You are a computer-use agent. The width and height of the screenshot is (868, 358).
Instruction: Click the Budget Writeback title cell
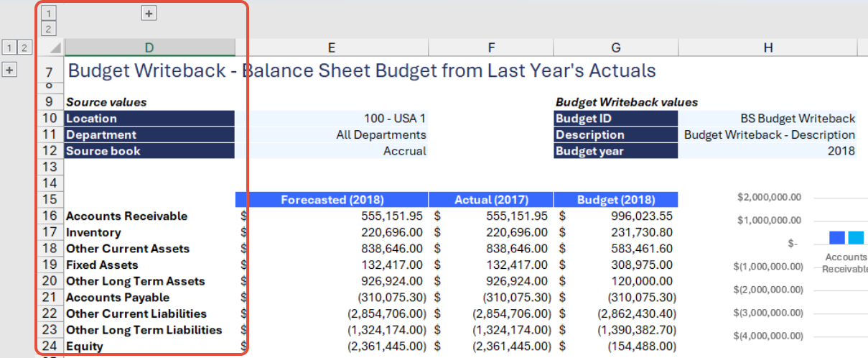tap(362, 71)
